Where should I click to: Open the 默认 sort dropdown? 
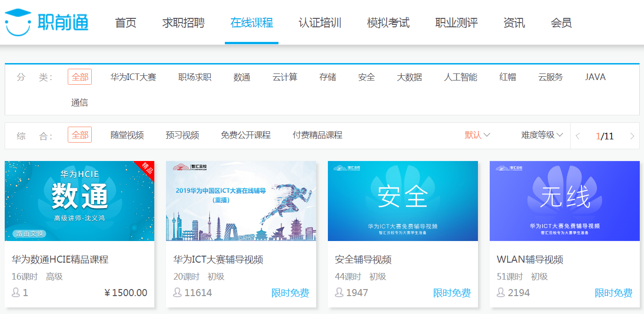pyautogui.click(x=477, y=135)
